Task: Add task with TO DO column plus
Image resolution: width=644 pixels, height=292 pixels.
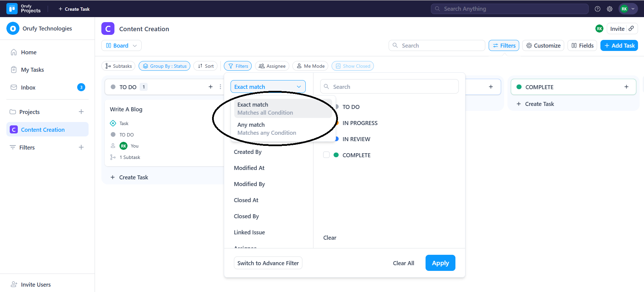Action: tap(210, 87)
